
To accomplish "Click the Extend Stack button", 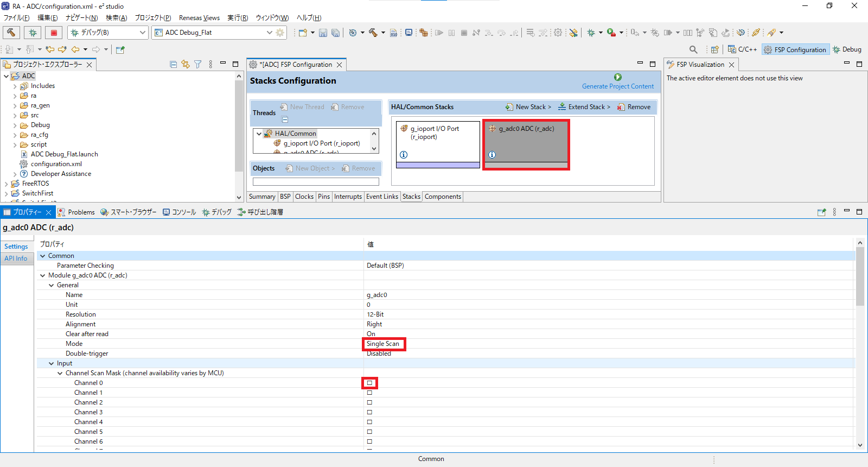I will click(584, 107).
